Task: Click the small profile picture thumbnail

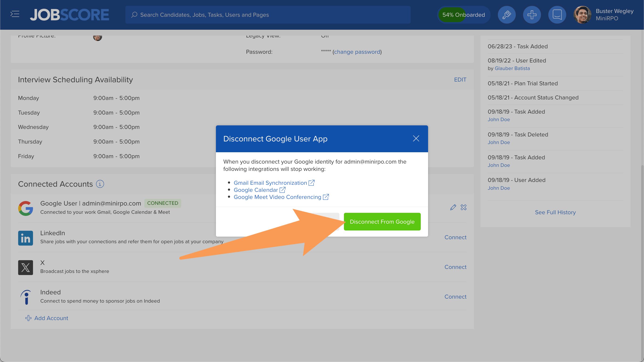Action: point(98,37)
